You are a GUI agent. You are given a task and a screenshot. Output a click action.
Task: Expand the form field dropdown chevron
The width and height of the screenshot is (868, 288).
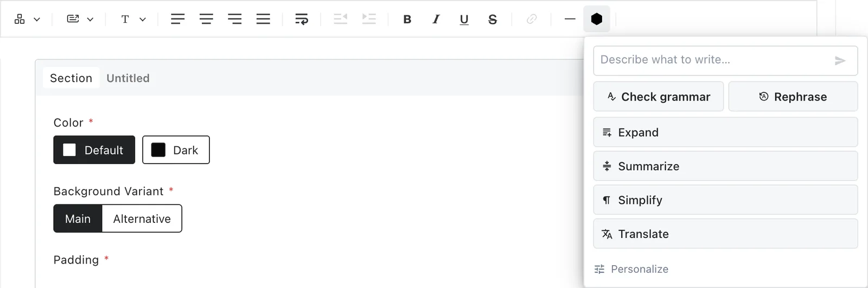click(90, 20)
